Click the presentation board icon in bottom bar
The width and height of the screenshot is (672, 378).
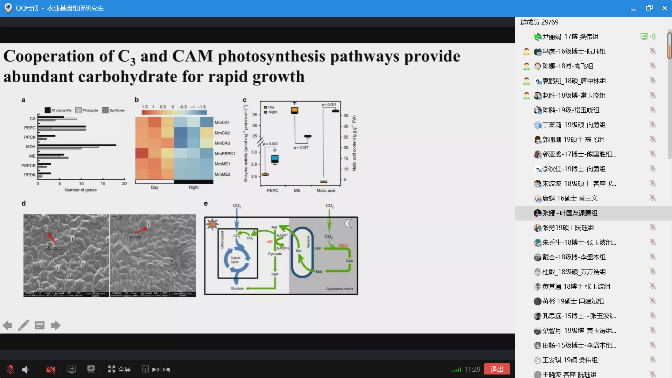(x=91, y=369)
